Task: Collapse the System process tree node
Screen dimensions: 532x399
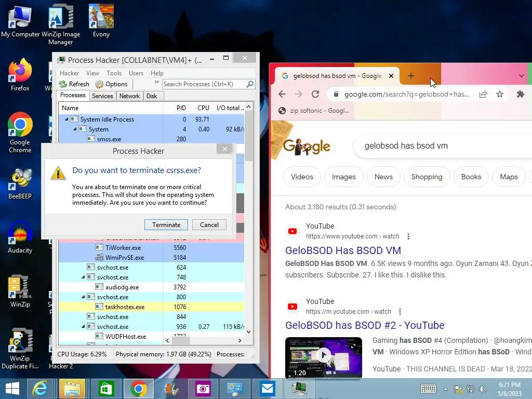Action: point(75,129)
